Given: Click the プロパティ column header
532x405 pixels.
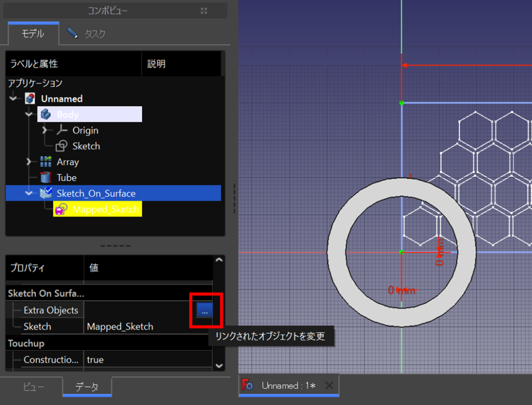Looking at the screenshot, I should pos(45,267).
